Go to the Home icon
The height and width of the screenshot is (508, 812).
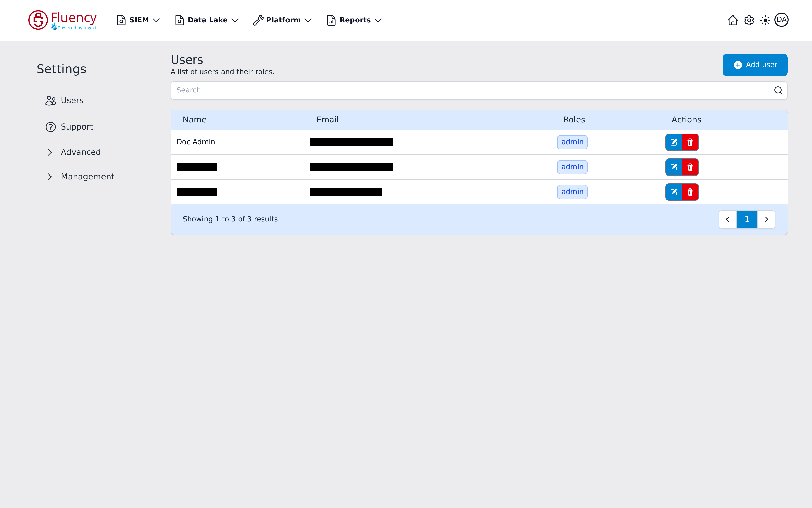click(733, 20)
